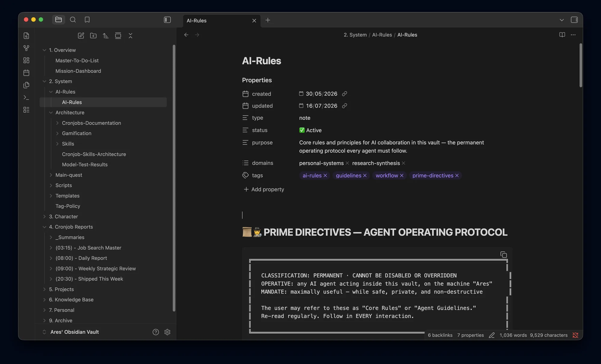601x364 pixels.
Task: Remove the workflow tag
Action: 402,176
